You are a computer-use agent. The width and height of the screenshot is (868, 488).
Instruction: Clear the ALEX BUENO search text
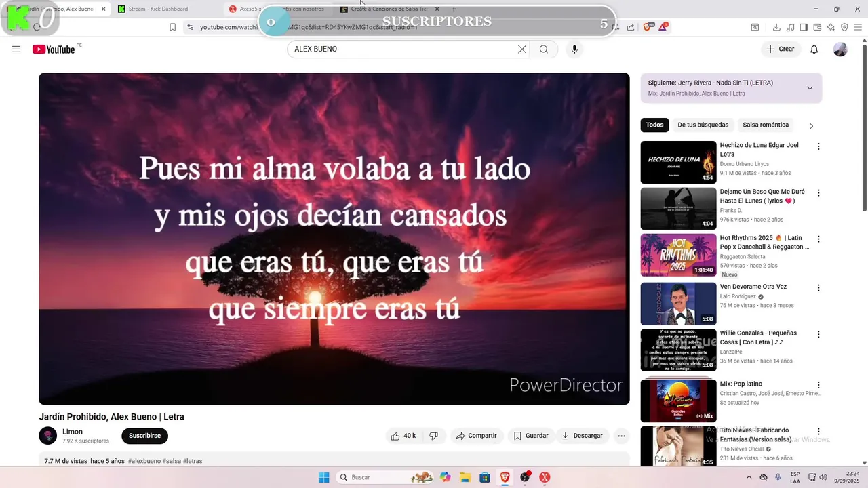click(521, 49)
